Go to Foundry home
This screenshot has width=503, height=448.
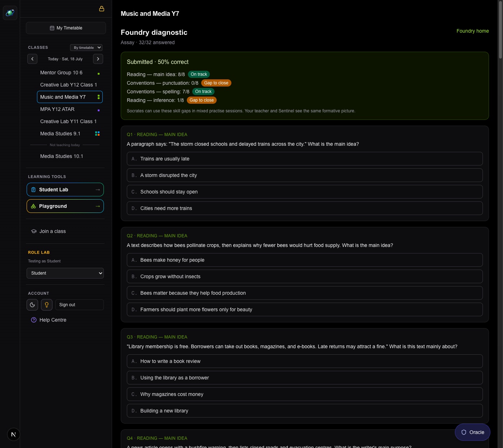click(x=472, y=31)
